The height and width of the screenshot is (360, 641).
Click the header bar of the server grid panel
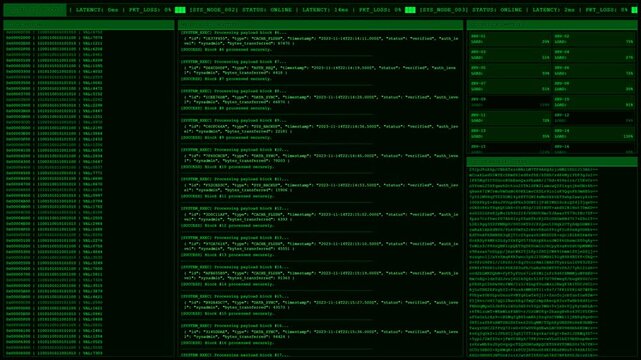click(x=552, y=25)
